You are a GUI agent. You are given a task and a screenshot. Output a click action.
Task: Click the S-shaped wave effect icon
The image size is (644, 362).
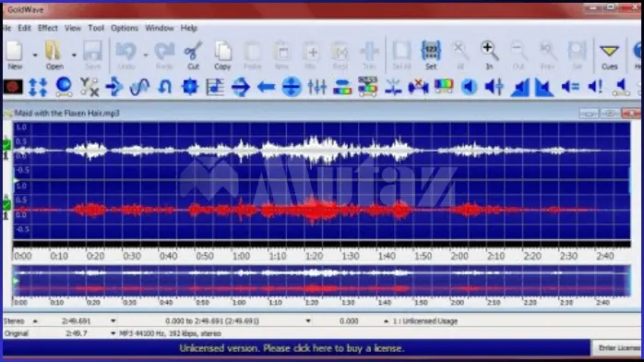139,87
